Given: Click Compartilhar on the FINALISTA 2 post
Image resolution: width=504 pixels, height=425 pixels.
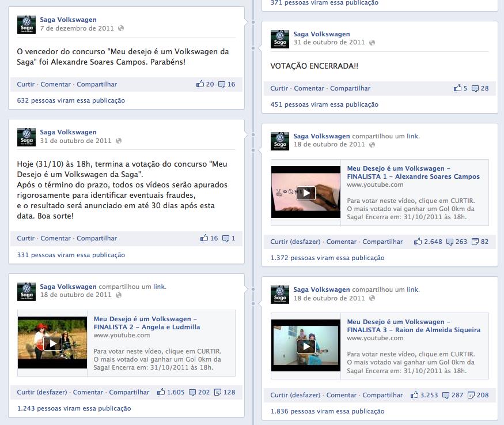Looking at the screenshot, I should 129,392.
